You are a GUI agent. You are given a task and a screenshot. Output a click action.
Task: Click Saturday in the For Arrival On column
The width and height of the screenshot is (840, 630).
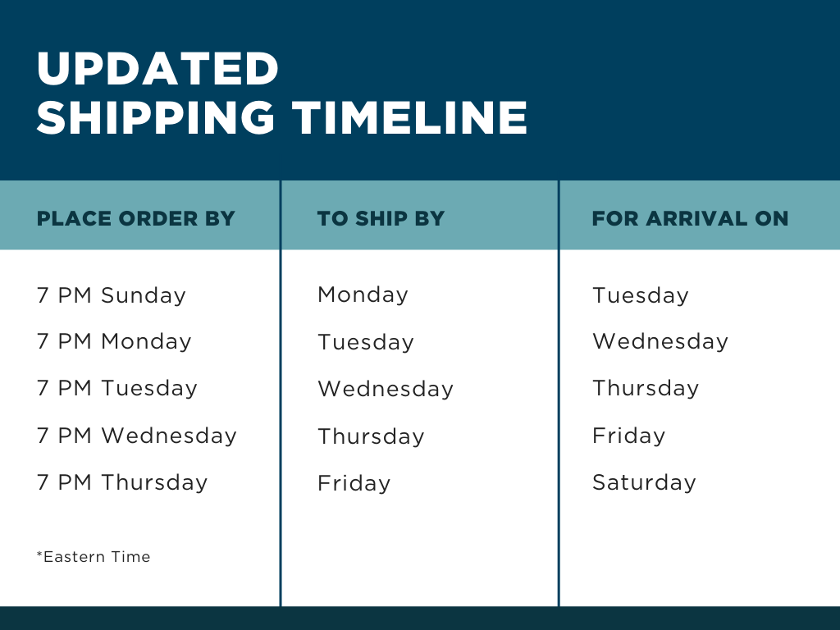point(644,482)
